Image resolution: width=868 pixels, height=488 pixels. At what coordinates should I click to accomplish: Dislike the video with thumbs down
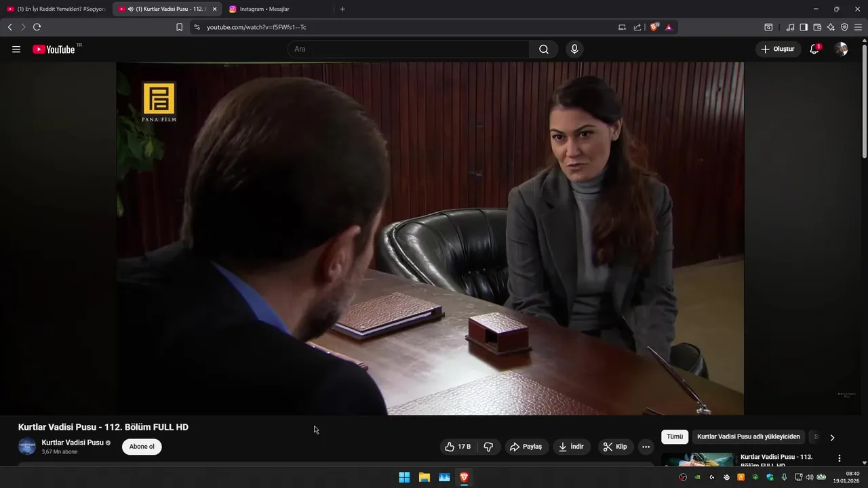coord(488,447)
